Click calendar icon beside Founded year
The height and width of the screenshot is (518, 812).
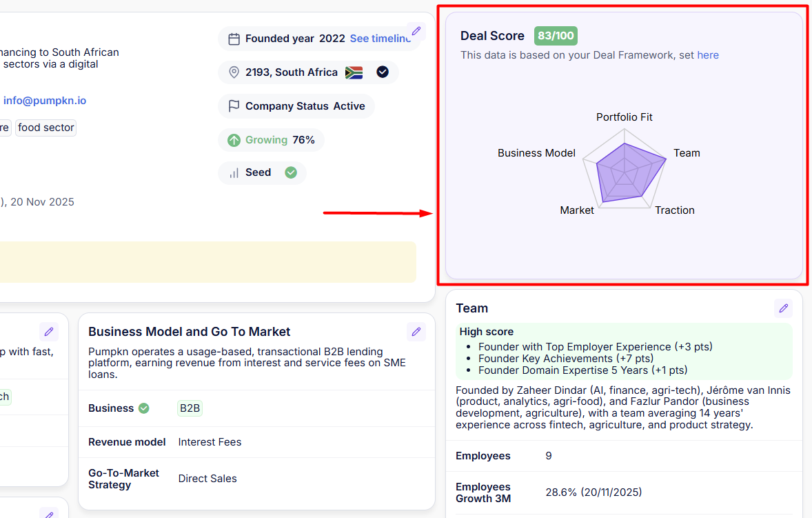tap(234, 39)
